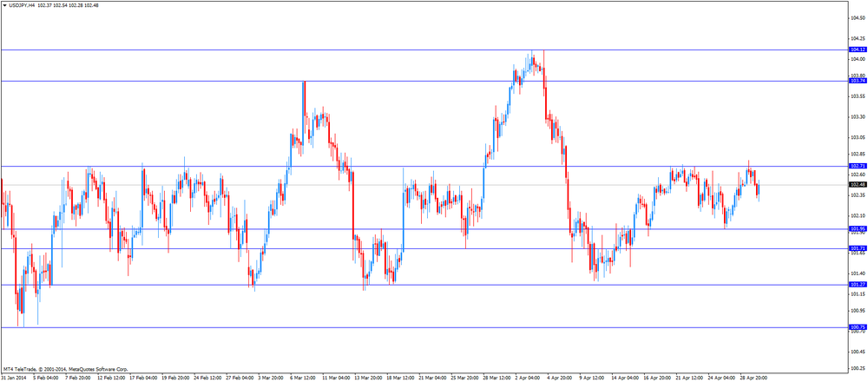868x382 pixels.
Task: Click the 14 Apr 04:00 time label
Action: click(x=623, y=379)
